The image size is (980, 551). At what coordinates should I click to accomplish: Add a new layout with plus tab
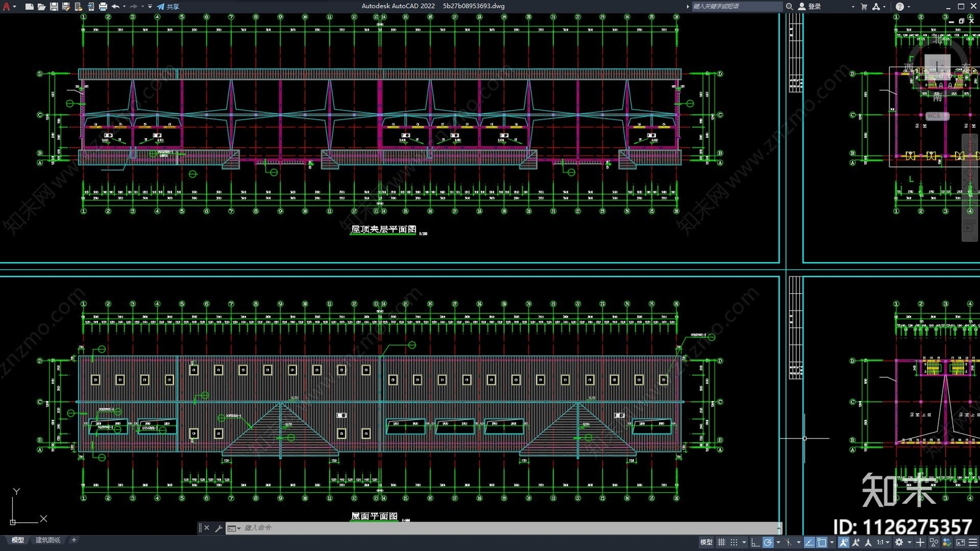pos(73,540)
